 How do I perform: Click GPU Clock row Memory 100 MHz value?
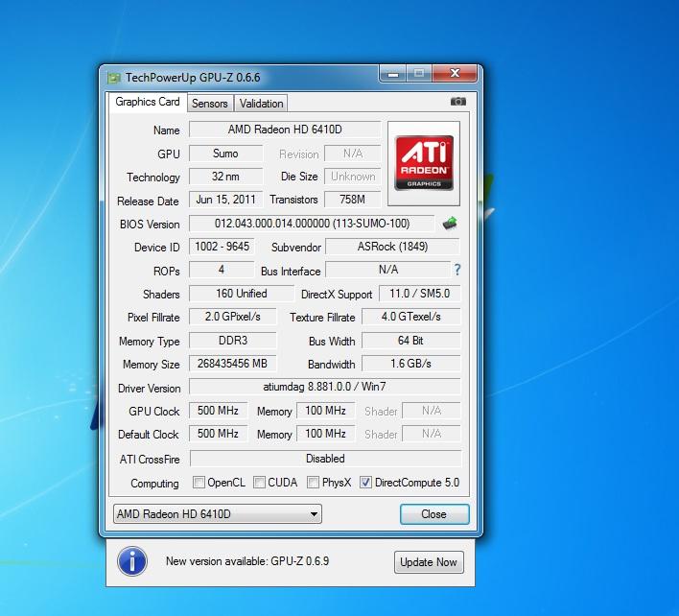(326, 411)
